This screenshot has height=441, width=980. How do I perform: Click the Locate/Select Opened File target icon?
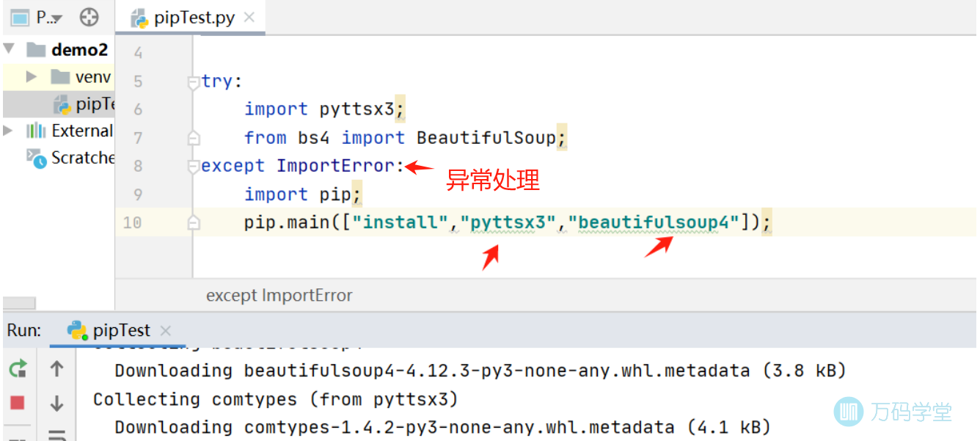tap(89, 18)
